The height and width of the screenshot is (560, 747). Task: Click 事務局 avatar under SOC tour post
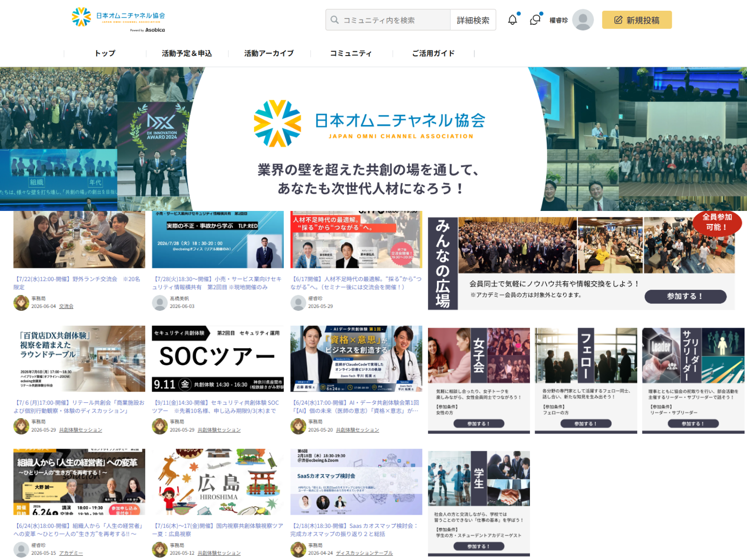pyautogui.click(x=160, y=426)
